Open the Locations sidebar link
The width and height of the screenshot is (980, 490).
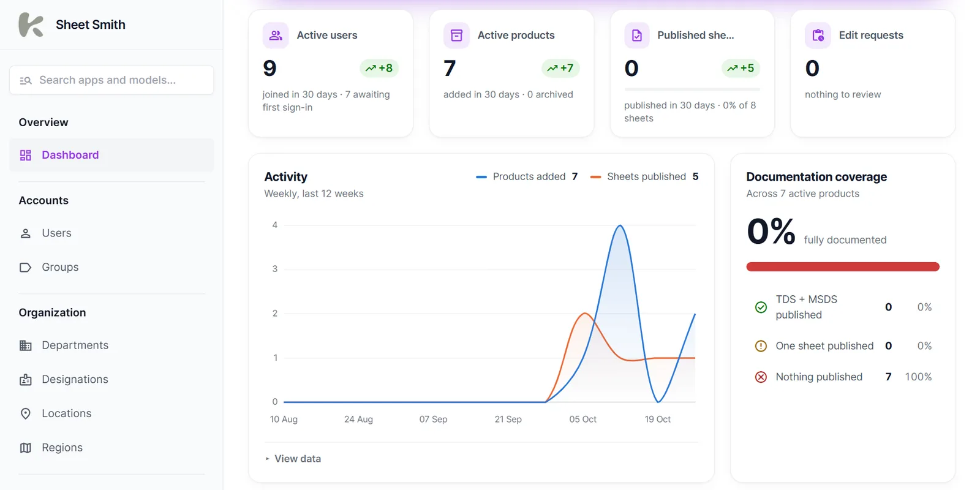(111, 413)
